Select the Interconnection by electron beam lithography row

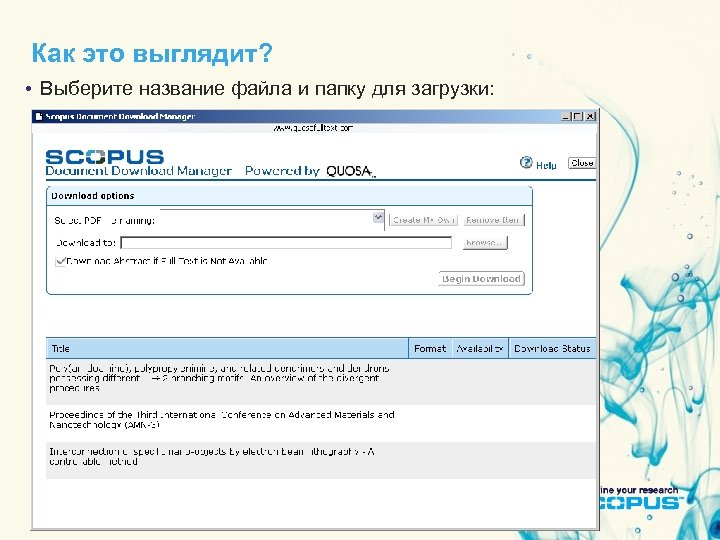tap(321, 460)
